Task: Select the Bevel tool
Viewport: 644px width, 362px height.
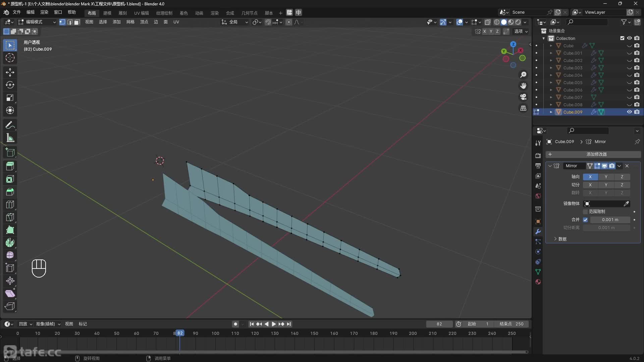Action: click(x=10, y=192)
